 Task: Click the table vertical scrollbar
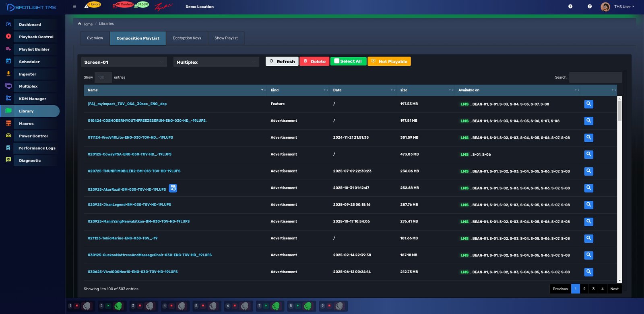619,110
